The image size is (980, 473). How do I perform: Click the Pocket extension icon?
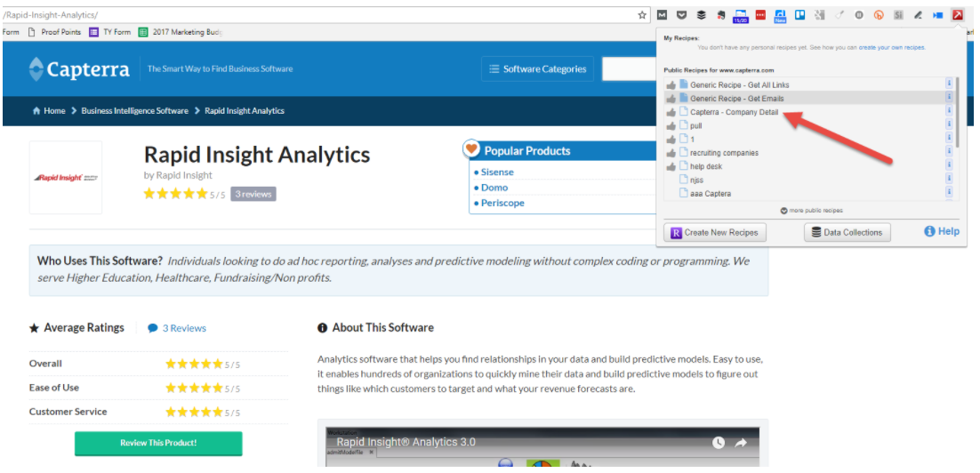point(681,15)
